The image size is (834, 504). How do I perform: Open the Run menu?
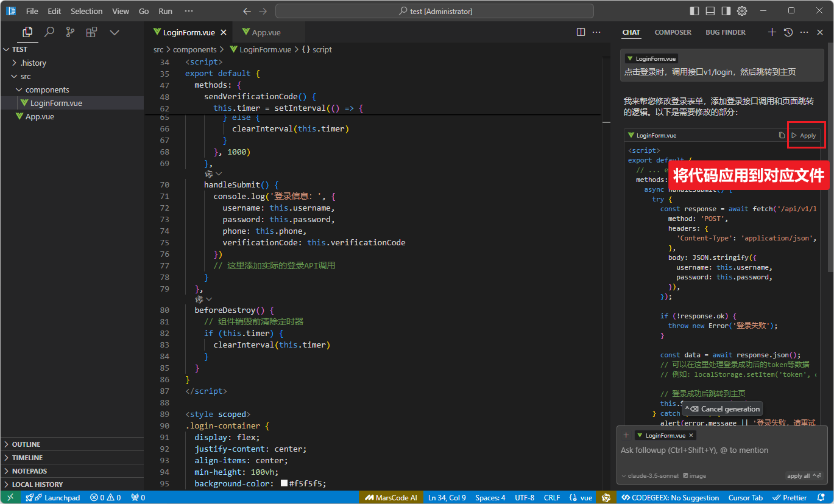pos(165,11)
